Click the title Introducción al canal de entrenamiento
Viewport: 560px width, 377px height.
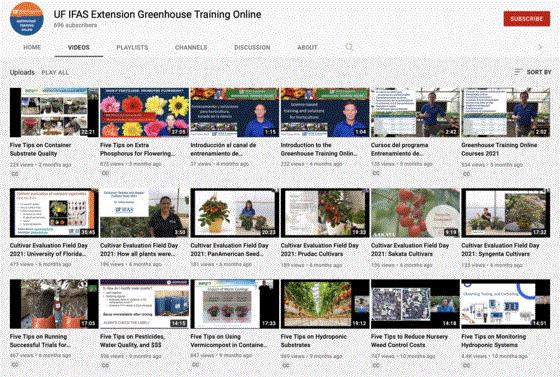coord(223,149)
